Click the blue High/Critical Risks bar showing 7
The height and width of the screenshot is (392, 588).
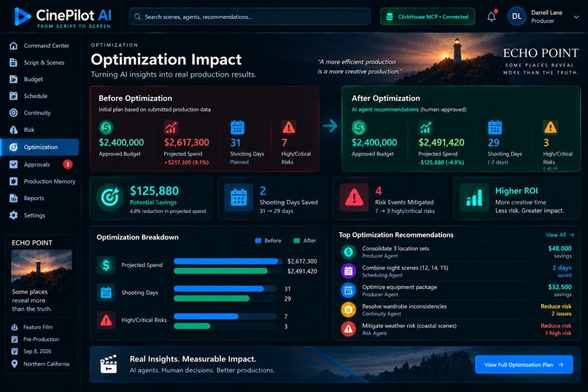(x=206, y=316)
